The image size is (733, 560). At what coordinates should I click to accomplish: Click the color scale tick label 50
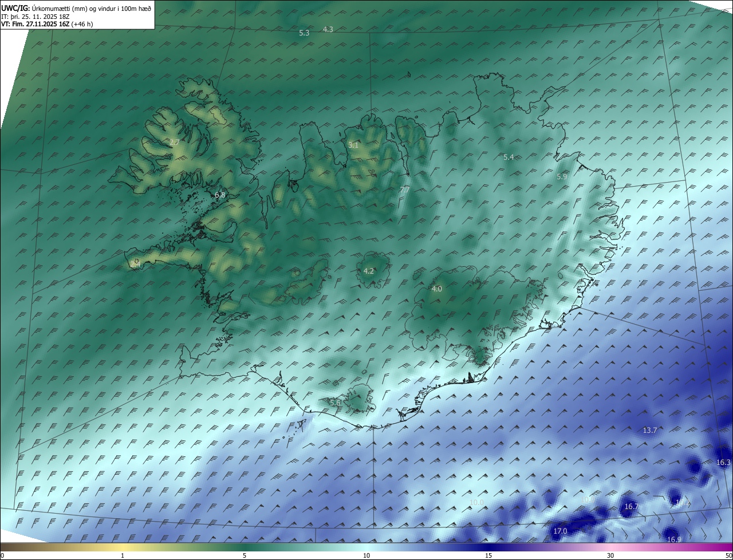click(728, 556)
